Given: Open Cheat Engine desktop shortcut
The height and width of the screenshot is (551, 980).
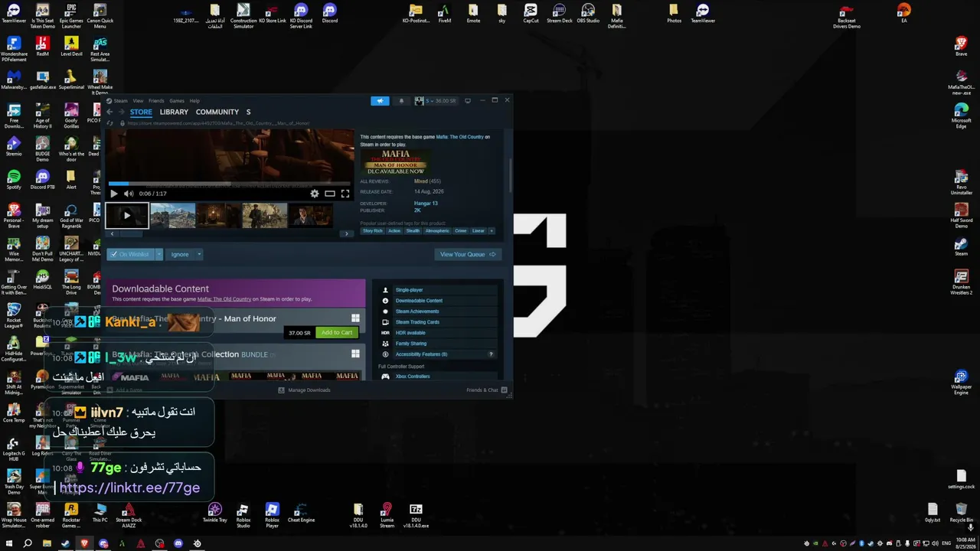Looking at the screenshot, I should 301,513.
